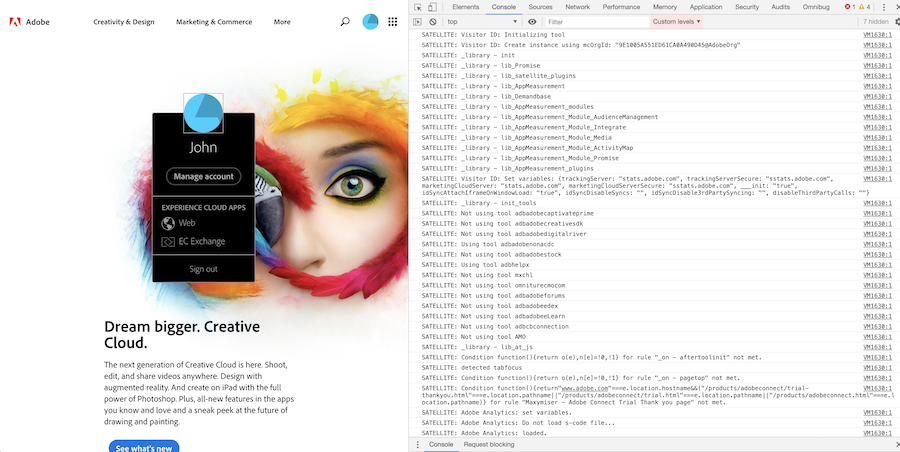
Task: Click the Adobe logo in the header
Action: (29, 22)
